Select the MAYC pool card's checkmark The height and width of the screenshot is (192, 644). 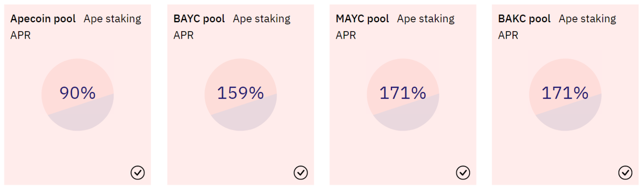[463, 172]
